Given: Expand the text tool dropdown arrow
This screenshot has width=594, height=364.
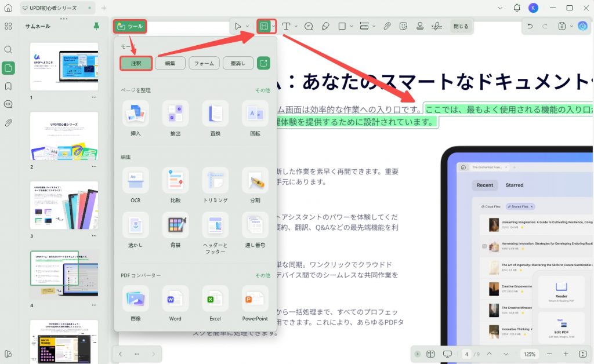Looking at the screenshot, I should (296, 26).
